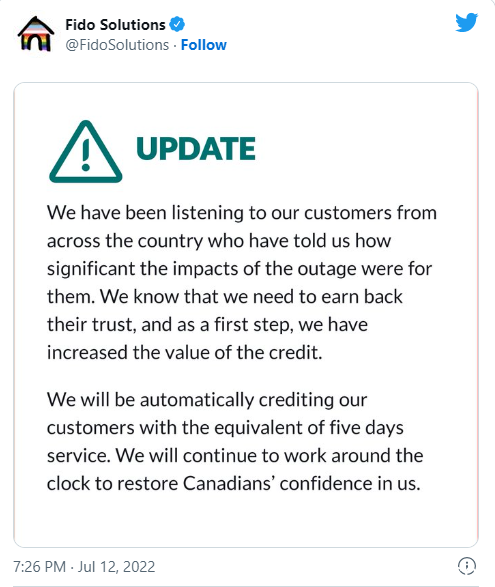Viewport: 495px width, 587px height.
Task: Click the text 'increased the value of the credit'
Action: [x=183, y=353]
